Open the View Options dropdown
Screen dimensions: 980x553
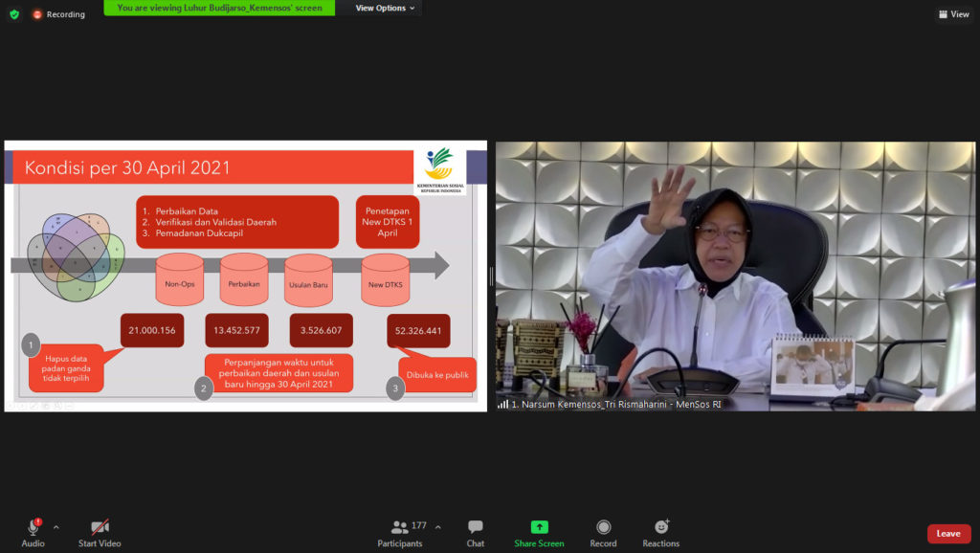click(x=385, y=8)
